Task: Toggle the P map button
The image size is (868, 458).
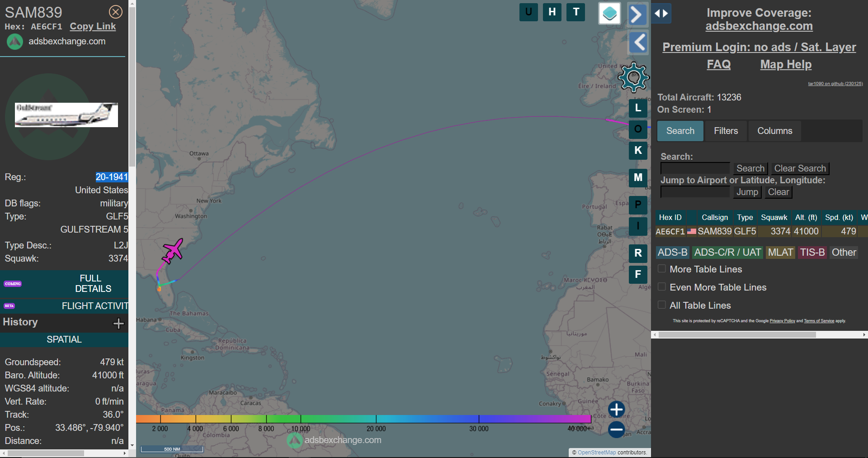Action: click(x=638, y=205)
